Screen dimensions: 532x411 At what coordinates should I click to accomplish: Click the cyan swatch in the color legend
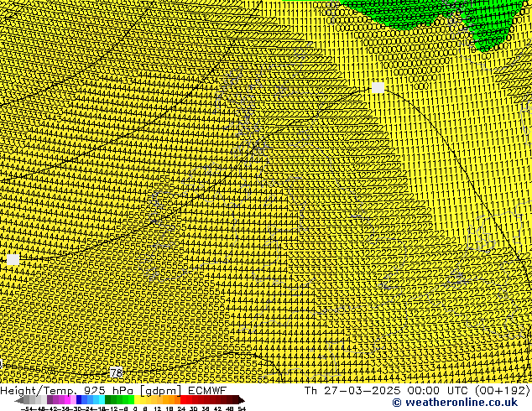[x=102, y=399]
